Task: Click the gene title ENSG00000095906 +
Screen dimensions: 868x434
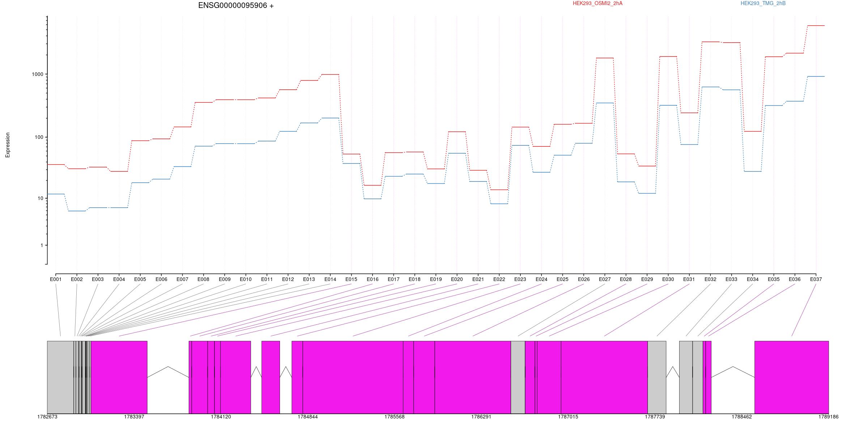Action: [236, 5]
